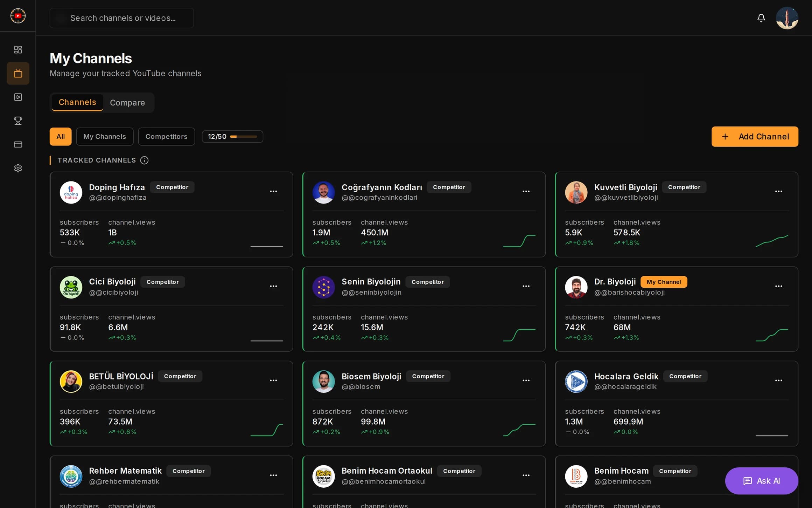
Task: Click the My Channel badge on Dr. Biyoloji
Action: [x=664, y=282]
